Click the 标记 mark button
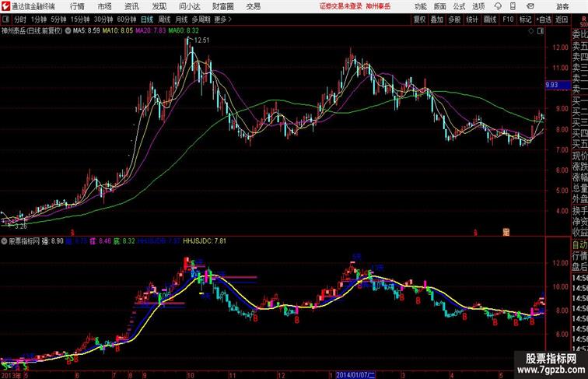The image size is (588, 379). 525,19
